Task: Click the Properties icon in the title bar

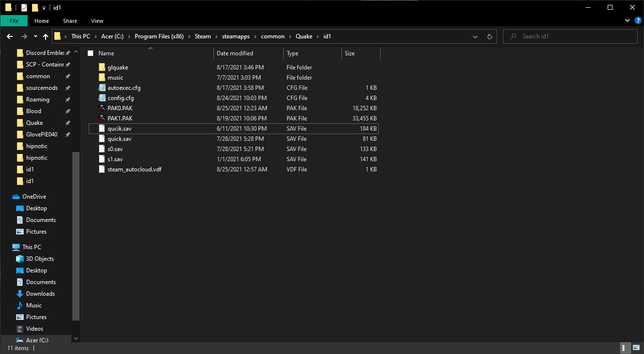Action: 24,8
